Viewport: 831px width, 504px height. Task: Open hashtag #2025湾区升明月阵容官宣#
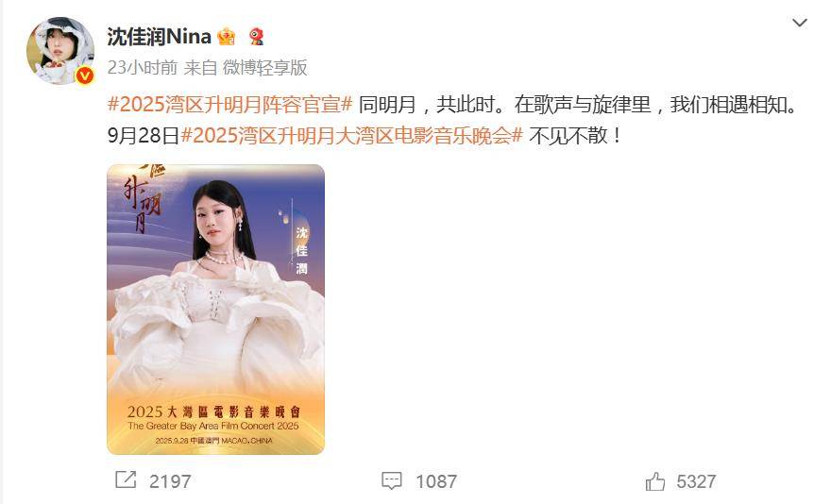pos(230,105)
